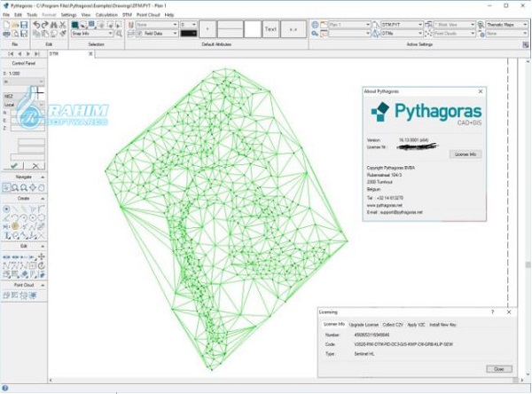Screen dimensions: 532x394
Task: Click the Cut scissors icon
Action: (62, 25)
